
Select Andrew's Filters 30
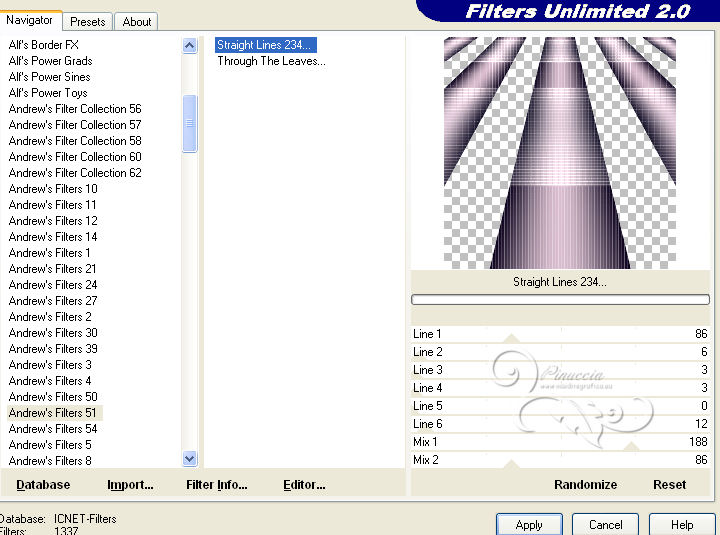[x=53, y=333]
